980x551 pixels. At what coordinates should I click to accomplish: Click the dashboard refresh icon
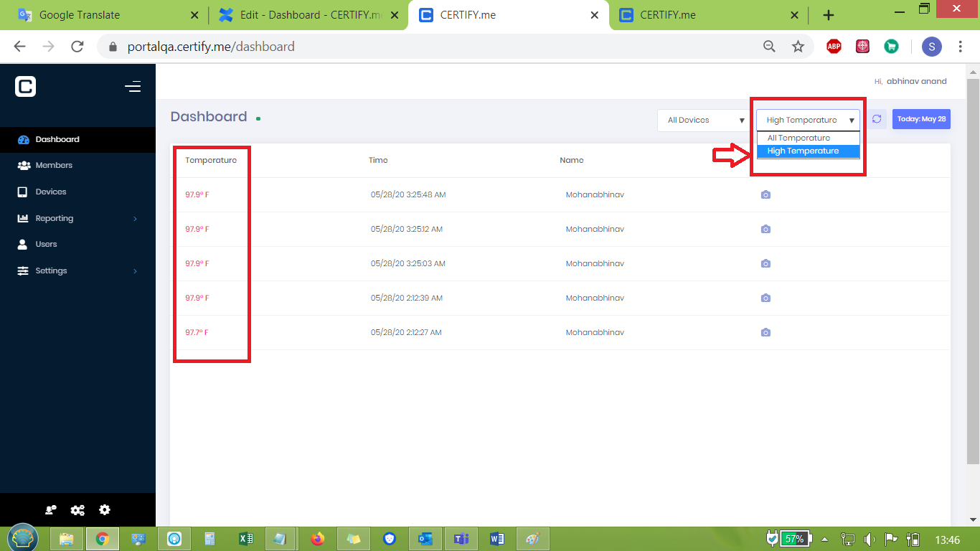coord(877,119)
